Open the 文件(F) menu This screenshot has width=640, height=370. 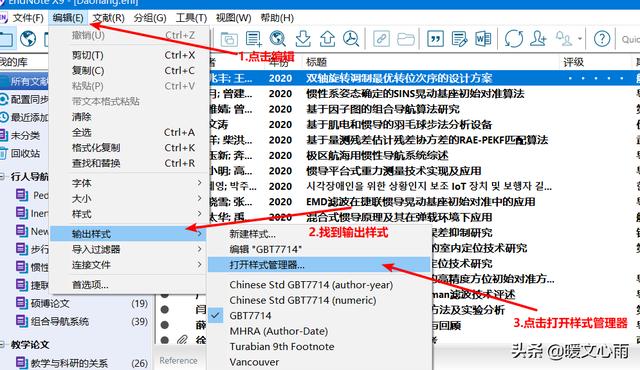tap(28, 18)
